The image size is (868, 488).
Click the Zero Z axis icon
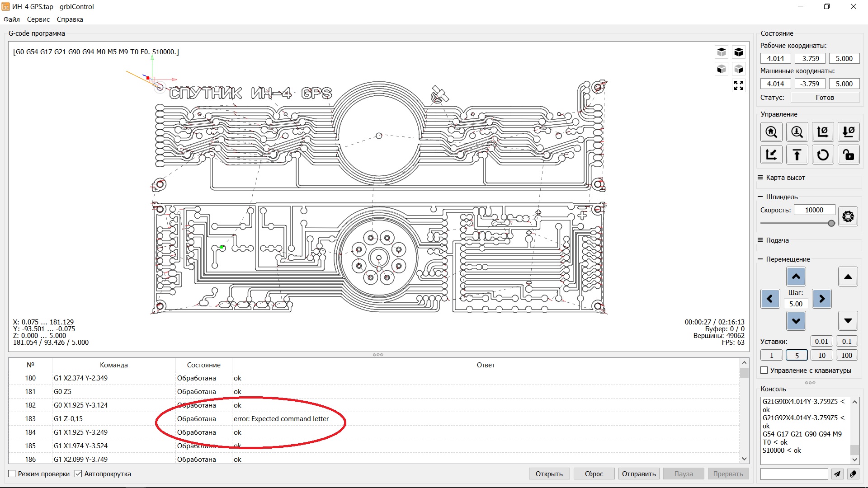click(849, 132)
